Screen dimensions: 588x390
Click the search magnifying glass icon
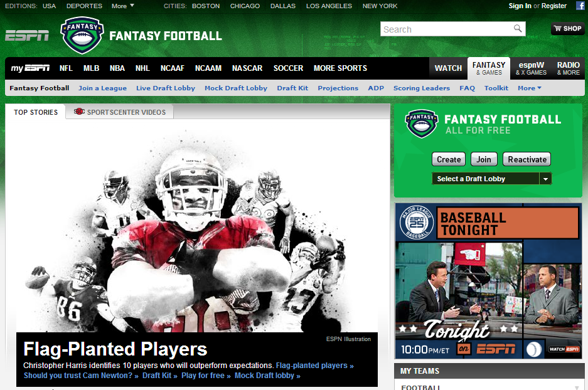pos(518,28)
